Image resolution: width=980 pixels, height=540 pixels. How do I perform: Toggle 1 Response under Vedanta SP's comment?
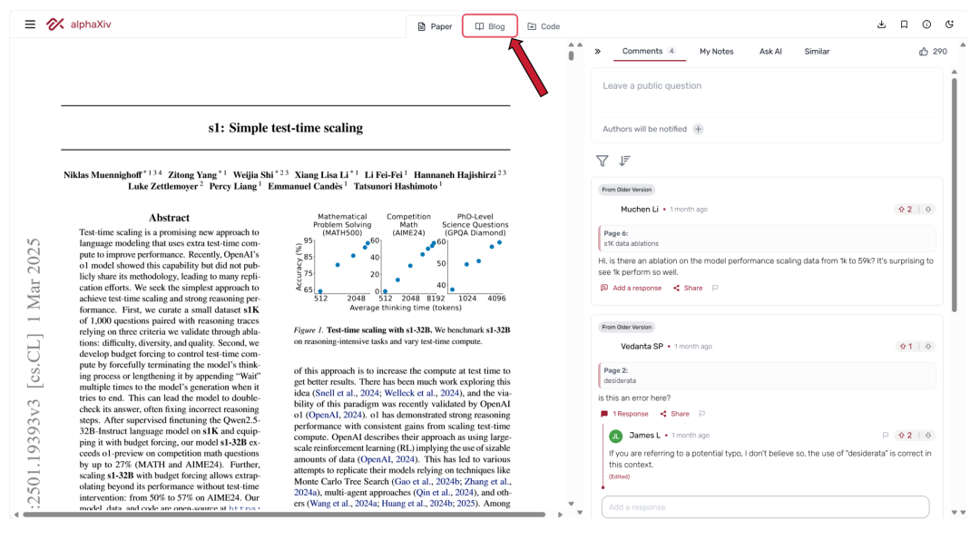point(624,414)
